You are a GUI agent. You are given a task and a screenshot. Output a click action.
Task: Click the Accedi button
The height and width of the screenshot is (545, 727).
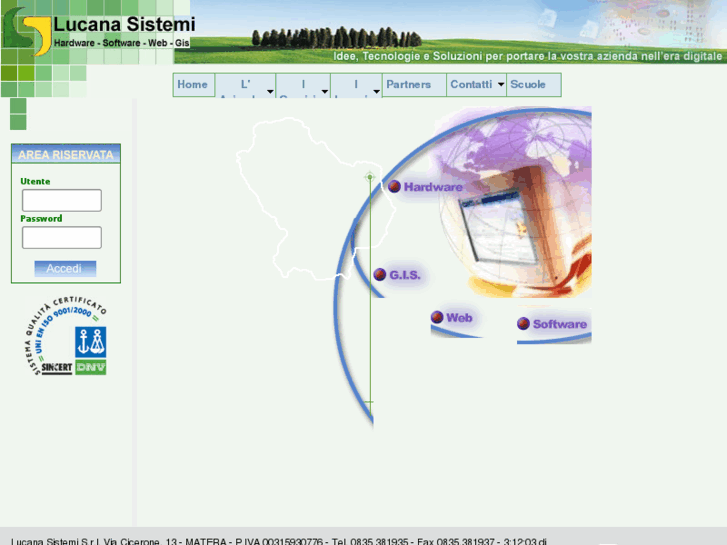click(x=65, y=269)
